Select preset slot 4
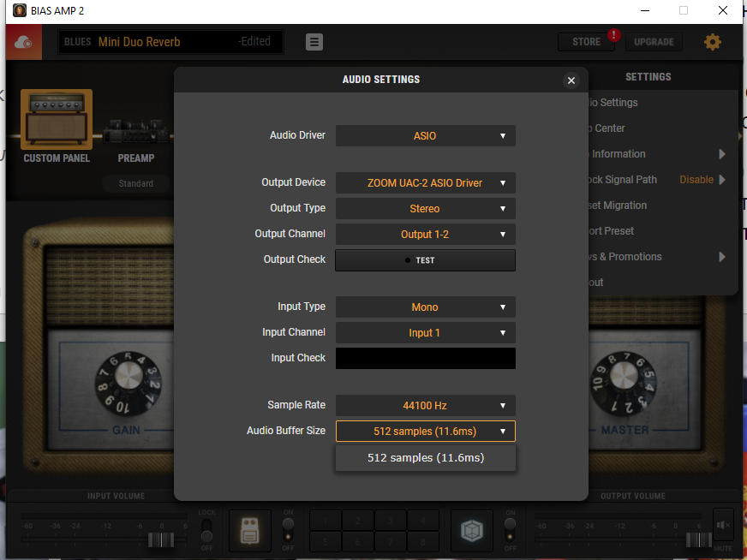The image size is (747, 560). pyautogui.click(x=422, y=521)
